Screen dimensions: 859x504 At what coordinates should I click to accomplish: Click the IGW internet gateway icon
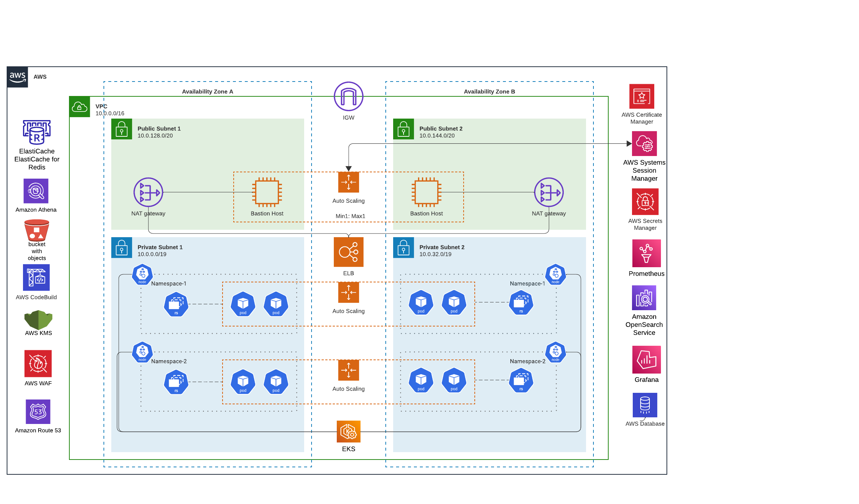point(349,96)
